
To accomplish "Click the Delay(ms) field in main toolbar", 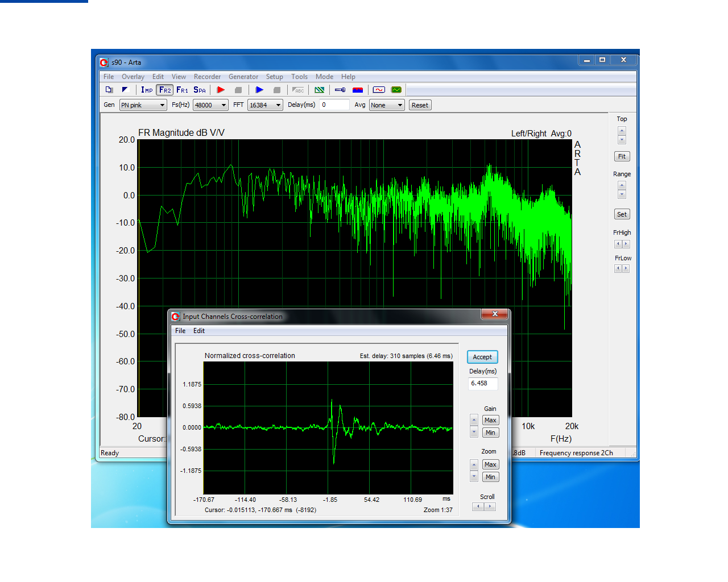I will coord(334,105).
